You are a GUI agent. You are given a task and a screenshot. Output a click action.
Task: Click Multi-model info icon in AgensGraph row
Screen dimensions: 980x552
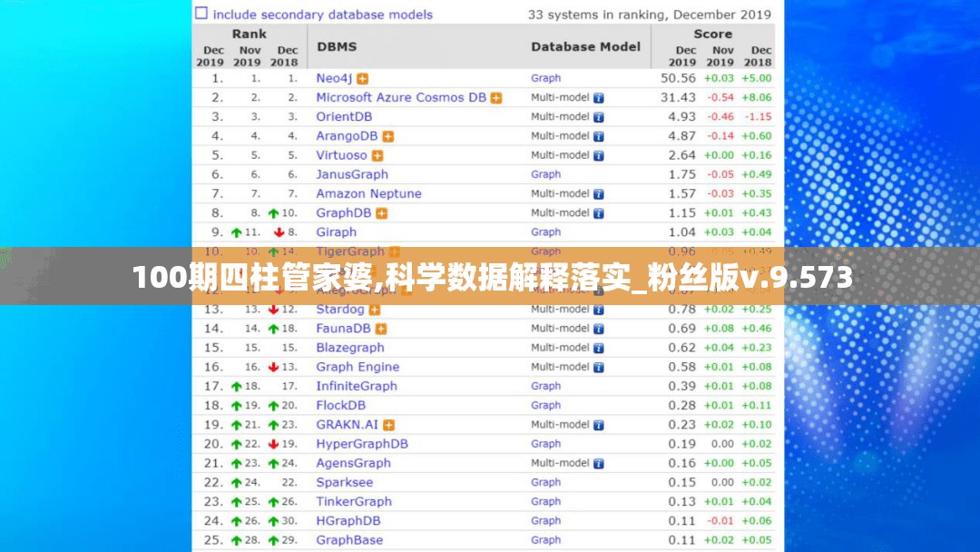click(599, 464)
